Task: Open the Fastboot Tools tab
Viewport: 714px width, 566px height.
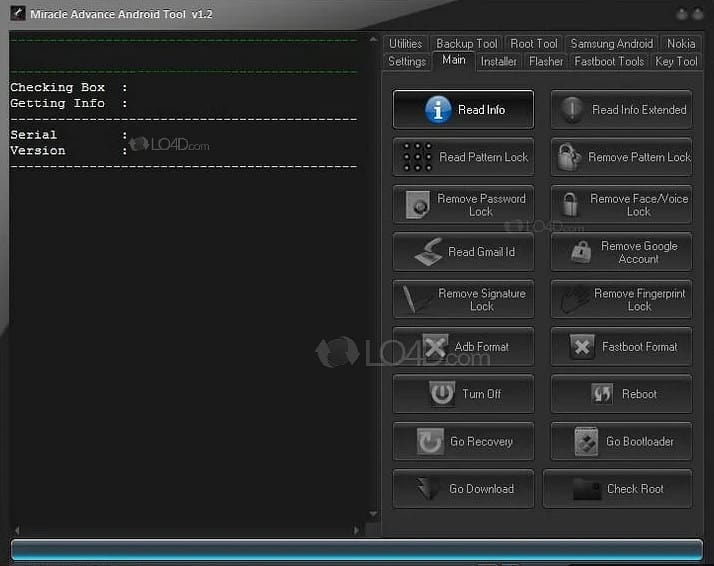Action: (609, 61)
